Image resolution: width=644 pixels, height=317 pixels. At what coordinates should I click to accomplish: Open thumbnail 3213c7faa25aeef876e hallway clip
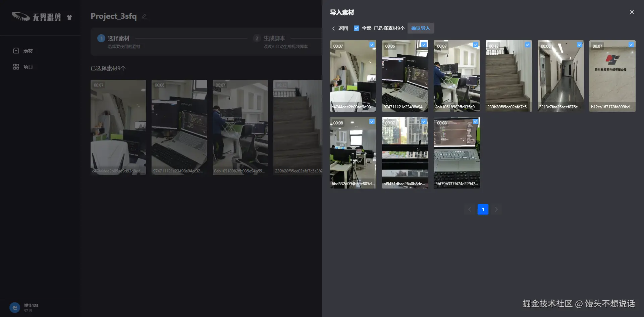pos(560,76)
